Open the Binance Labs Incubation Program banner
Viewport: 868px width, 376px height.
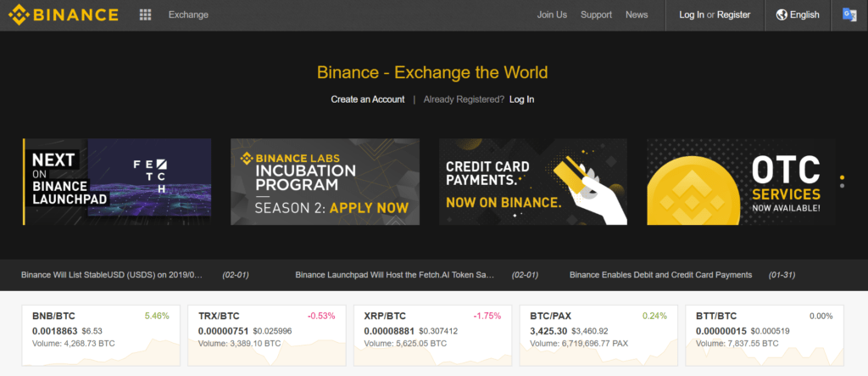point(325,182)
